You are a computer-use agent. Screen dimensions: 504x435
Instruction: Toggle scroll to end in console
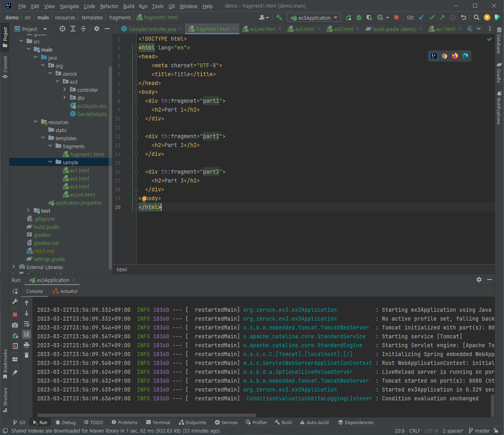click(27, 334)
